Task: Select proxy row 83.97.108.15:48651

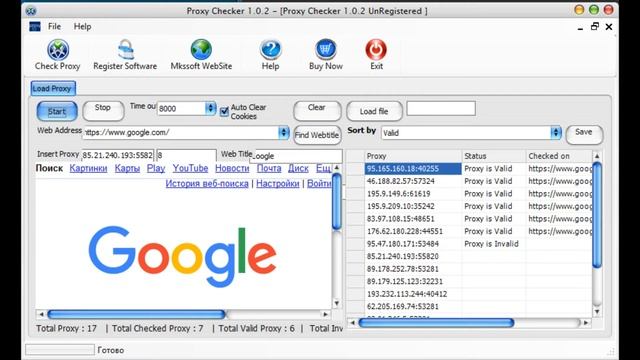Action: [x=413, y=219]
